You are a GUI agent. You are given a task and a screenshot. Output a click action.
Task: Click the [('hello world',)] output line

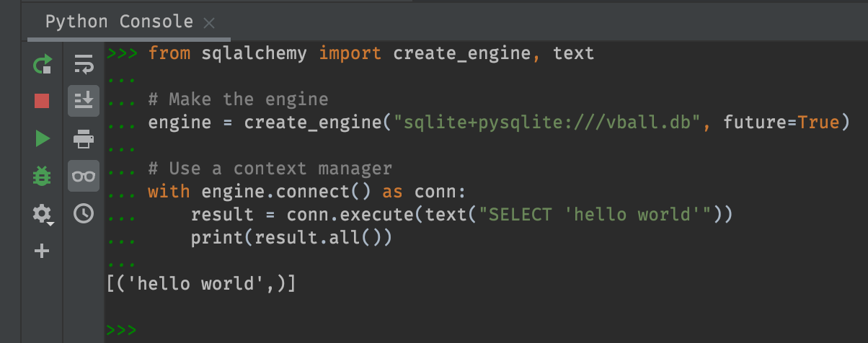pos(200,284)
